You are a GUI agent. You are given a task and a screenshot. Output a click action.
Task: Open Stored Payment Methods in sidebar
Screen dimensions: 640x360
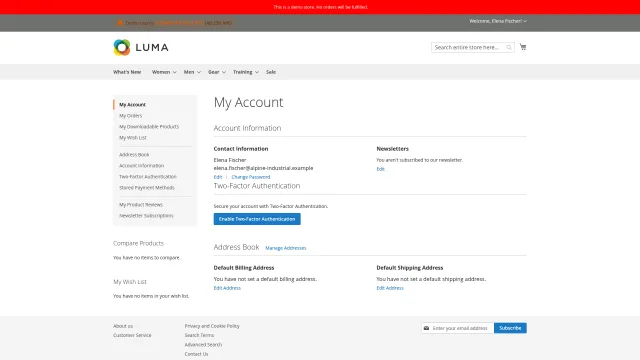147,188
